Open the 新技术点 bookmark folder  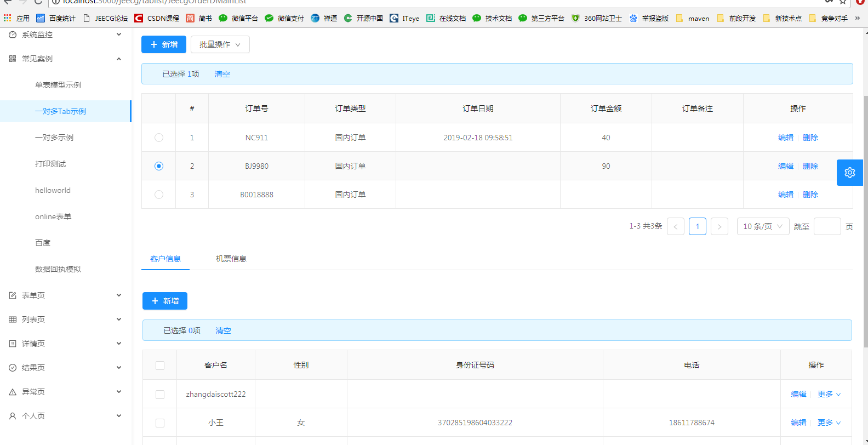point(782,18)
